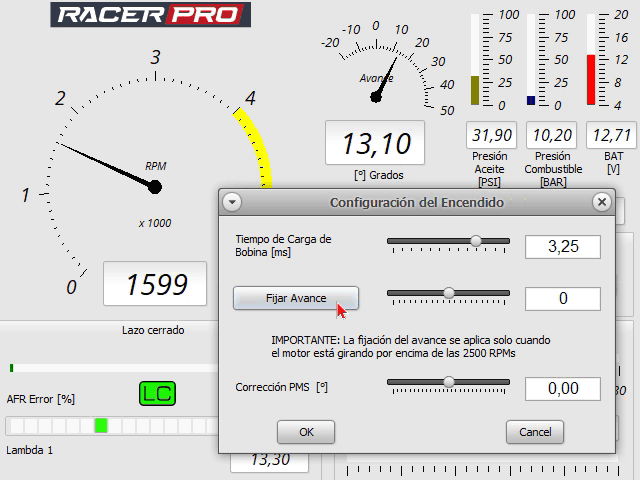Click the fixed advance value field showing 0
This screenshot has width=640, height=480.
(563, 298)
